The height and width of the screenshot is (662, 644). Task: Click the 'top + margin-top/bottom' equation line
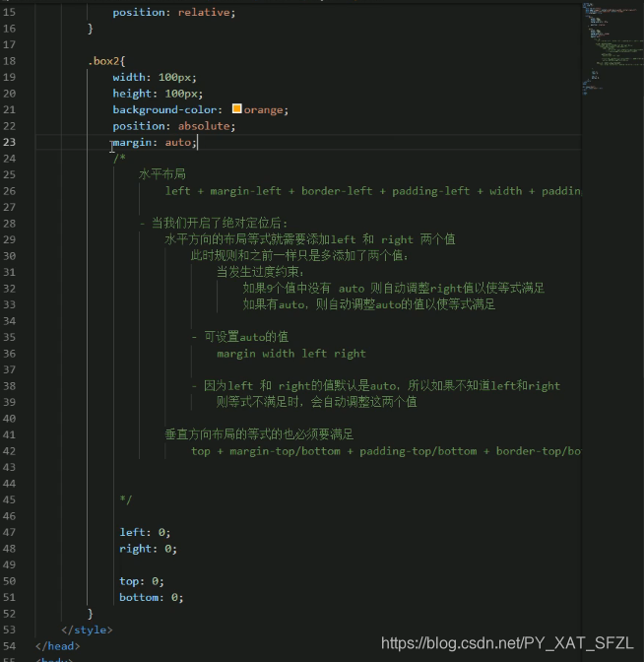tap(386, 451)
